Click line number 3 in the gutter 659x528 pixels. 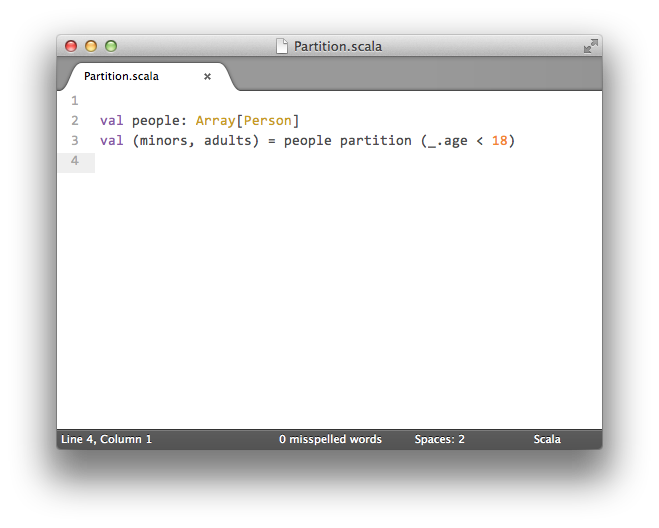[x=75, y=141]
